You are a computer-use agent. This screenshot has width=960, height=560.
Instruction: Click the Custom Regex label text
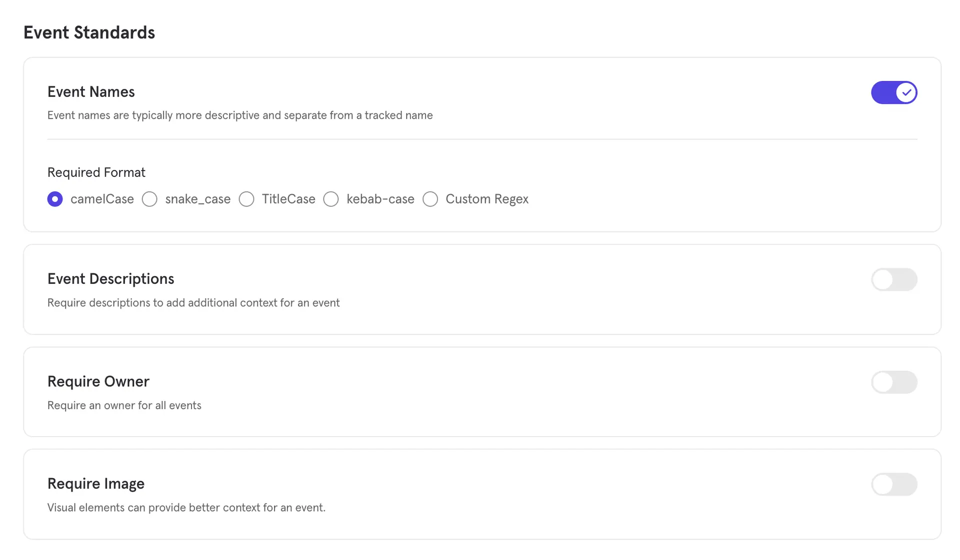[486, 199]
